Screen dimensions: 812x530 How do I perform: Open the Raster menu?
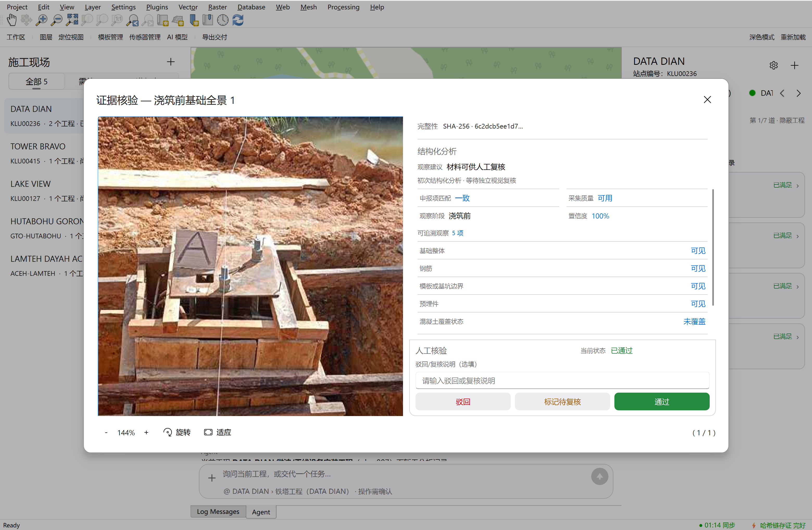[217, 7]
